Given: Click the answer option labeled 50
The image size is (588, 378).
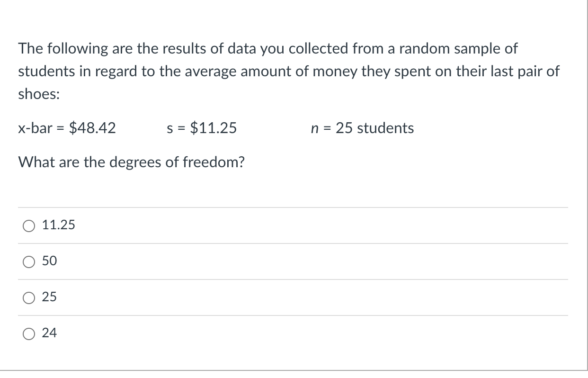Looking at the screenshot, I should 49,261.
